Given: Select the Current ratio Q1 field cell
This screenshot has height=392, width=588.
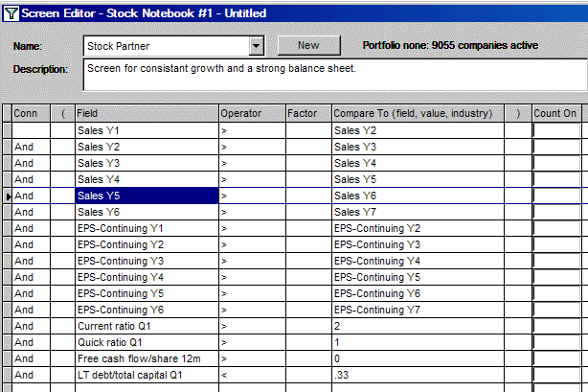Looking at the screenshot, I should (x=147, y=326).
